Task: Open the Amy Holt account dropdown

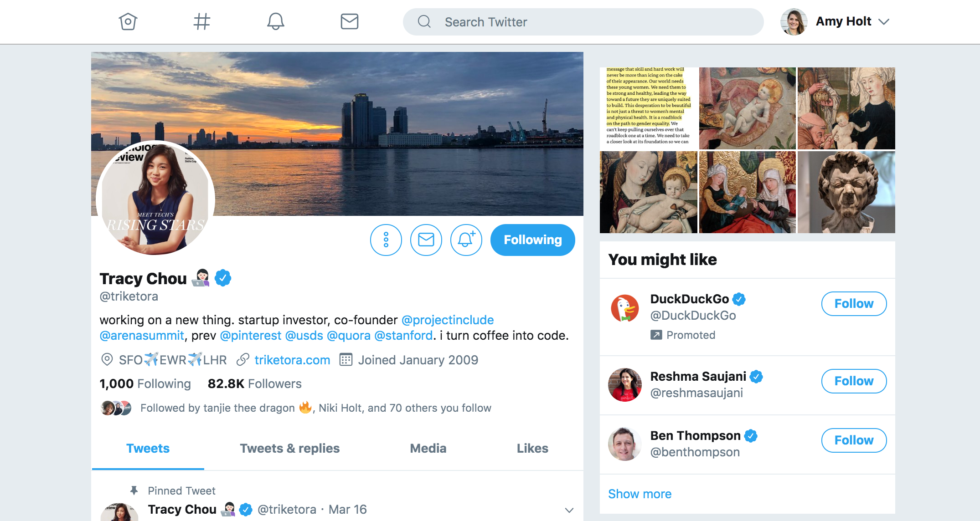Action: [883, 21]
